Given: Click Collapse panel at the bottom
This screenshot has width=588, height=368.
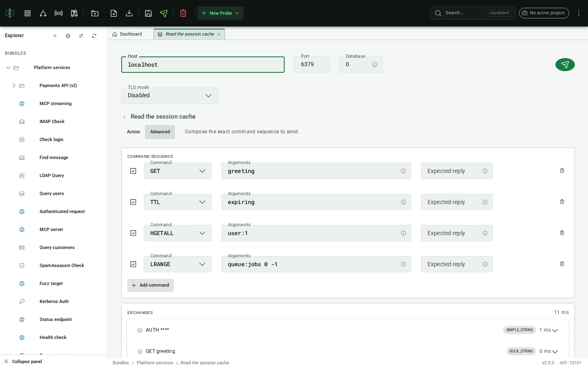Looking at the screenshot, I should pos(23,361).
